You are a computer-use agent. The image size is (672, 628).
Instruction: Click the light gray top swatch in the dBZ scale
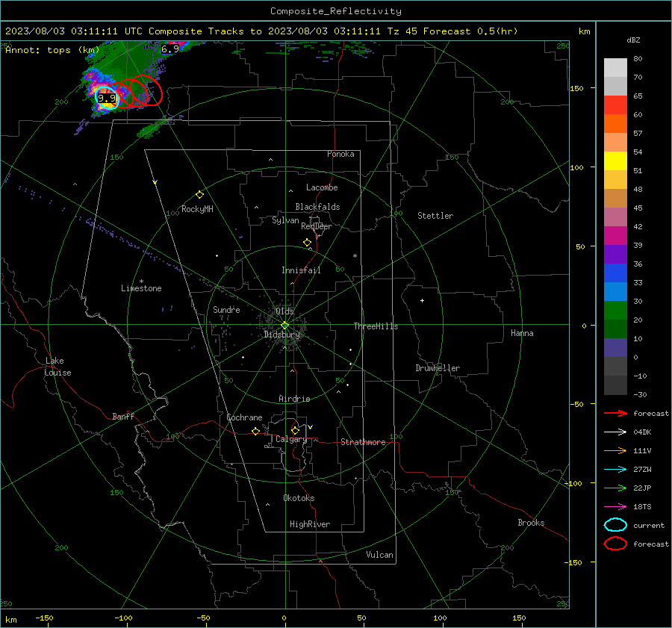click(615, 68)
